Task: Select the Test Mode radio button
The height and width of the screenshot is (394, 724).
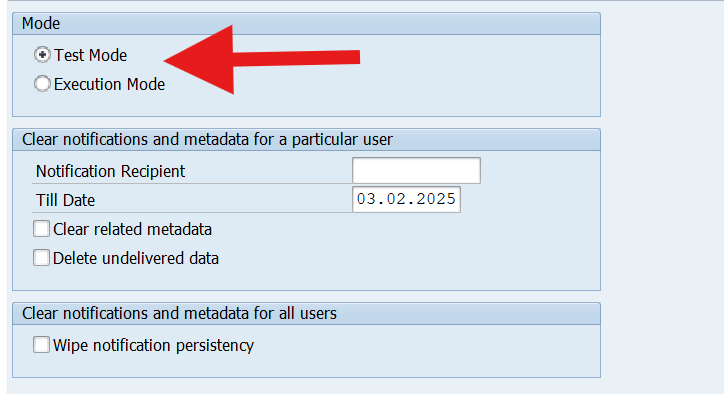Action: pyautogui.click(x=42, y=55)
